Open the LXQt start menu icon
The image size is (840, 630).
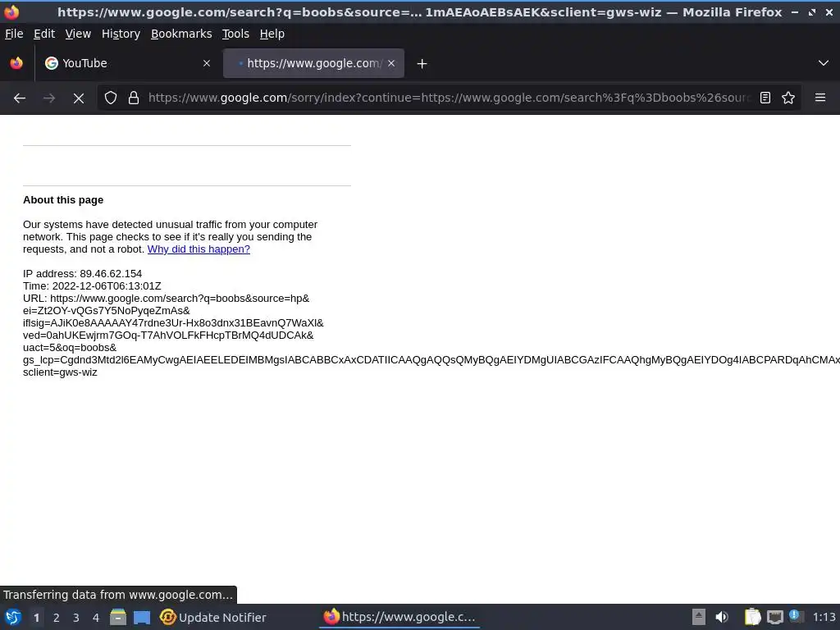[12, 617]
